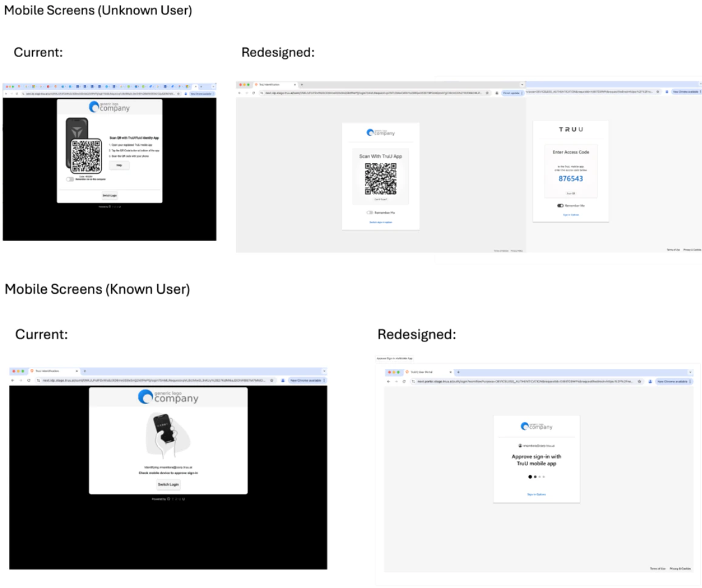Close the TruU User Portal tab
Viewport: 702px width, 588px height.
[x=450, y=372]
